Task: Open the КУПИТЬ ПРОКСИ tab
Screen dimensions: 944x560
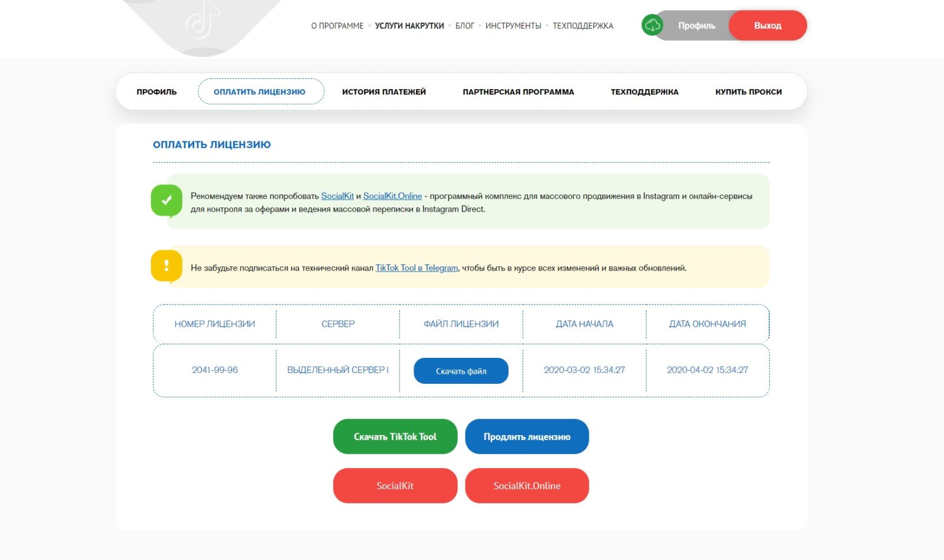Action: click(749, 92)
